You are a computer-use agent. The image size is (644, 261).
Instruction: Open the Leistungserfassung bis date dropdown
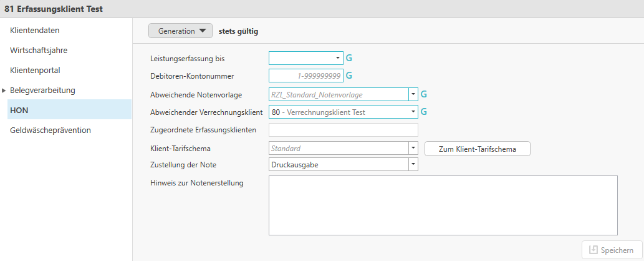(337, 58)
